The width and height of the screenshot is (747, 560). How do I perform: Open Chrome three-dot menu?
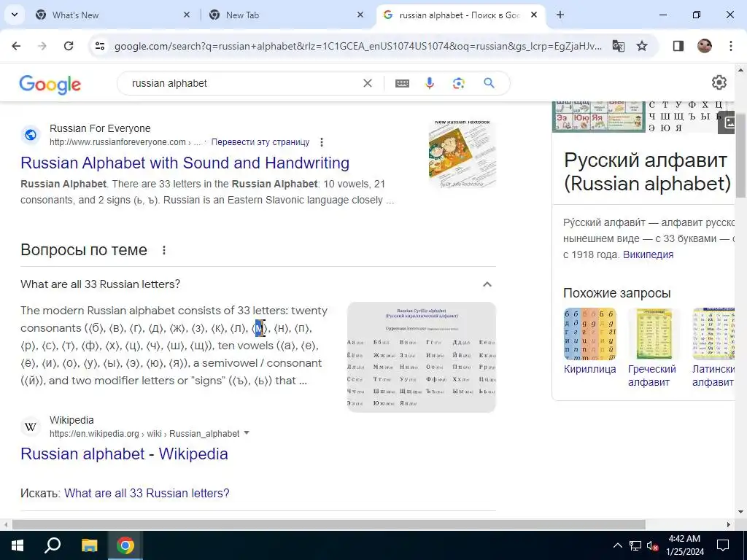pyautogui.click(x=731, y=46)
